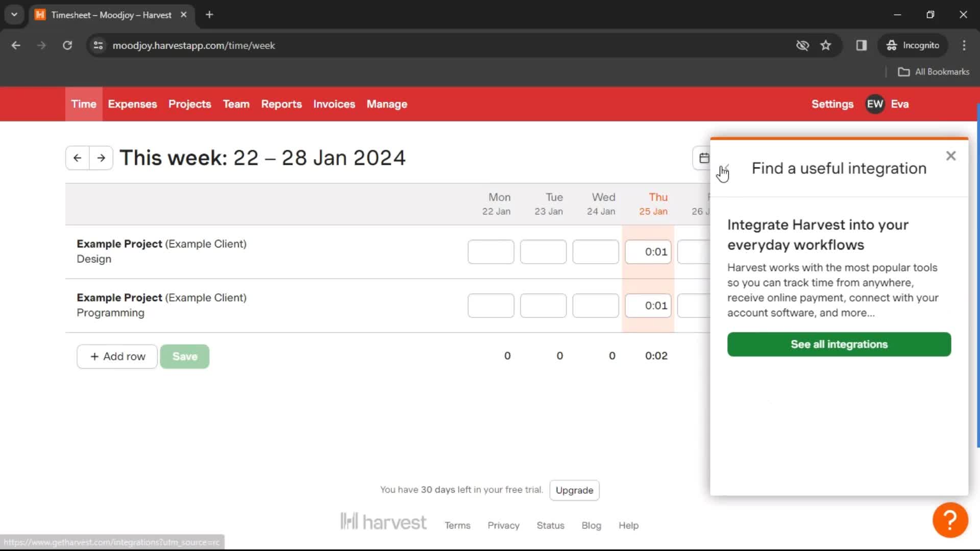Click the Tue 23 Jan column header

click(x=549, y=204)
